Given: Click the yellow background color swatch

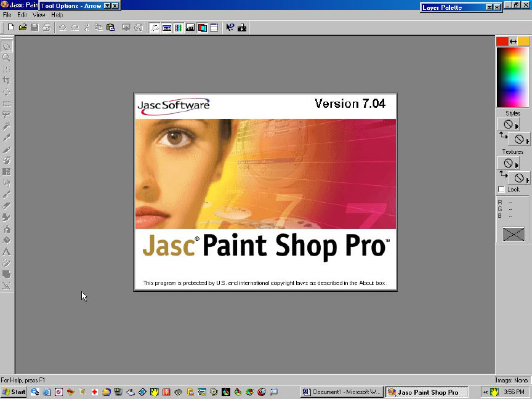Looking at the screenshot, I should pos(523,41).
